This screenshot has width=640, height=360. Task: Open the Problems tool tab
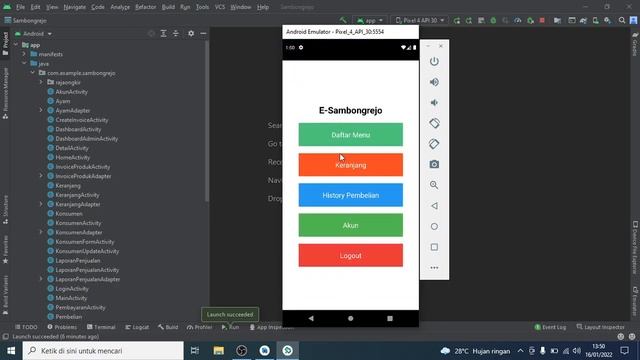[62, 327]
